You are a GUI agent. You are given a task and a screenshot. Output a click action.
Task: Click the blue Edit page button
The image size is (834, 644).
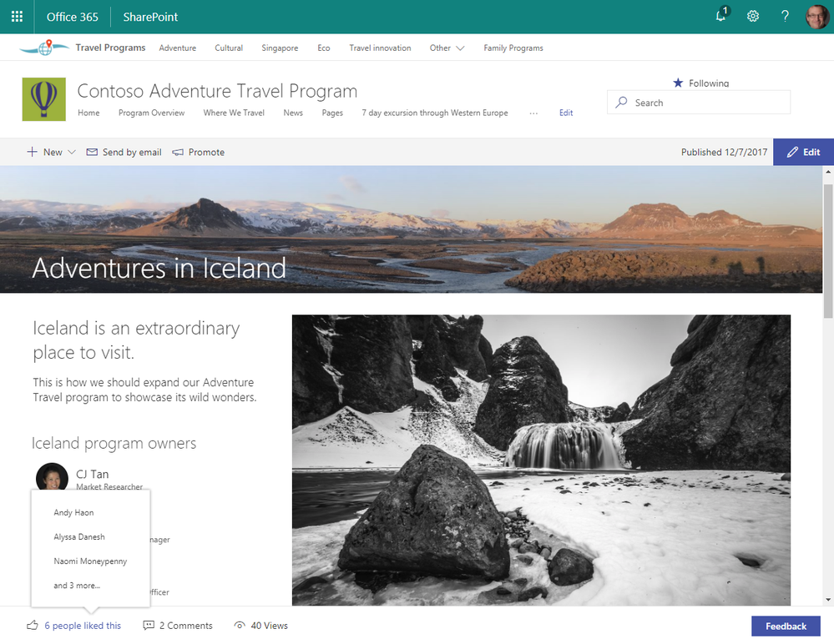[803, 152]
